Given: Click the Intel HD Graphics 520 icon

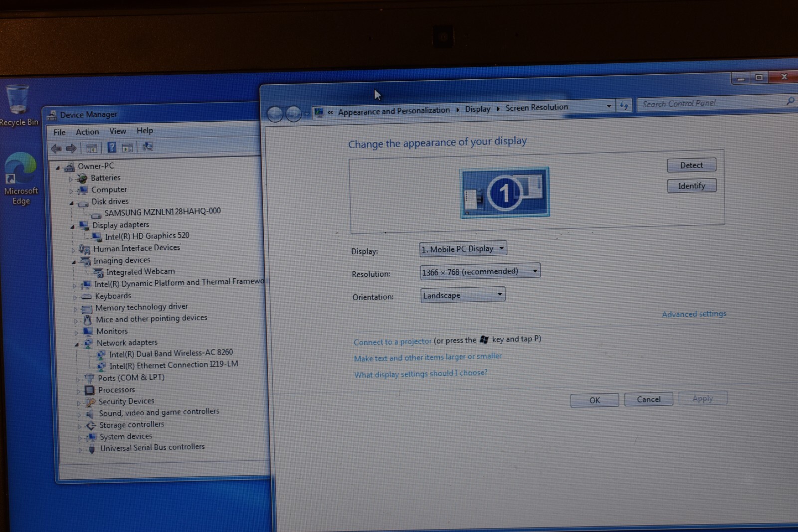Looking at the screenshot, I should [97, 236].
